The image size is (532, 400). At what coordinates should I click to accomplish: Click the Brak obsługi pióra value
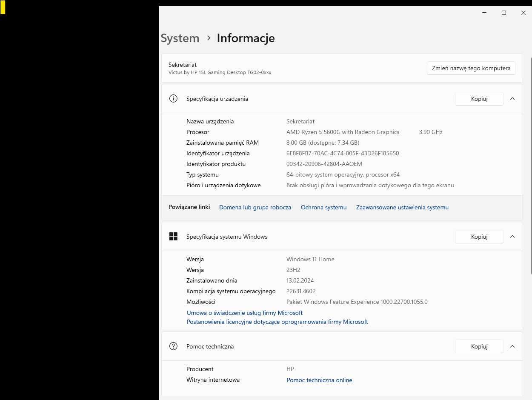pos(370,185)
